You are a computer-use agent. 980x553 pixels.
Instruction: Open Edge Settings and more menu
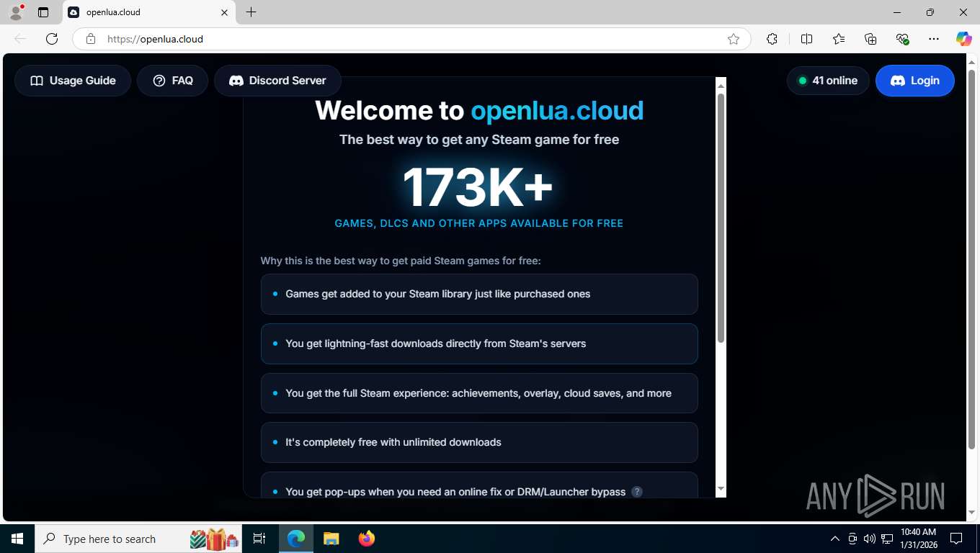tap(934, 39)
